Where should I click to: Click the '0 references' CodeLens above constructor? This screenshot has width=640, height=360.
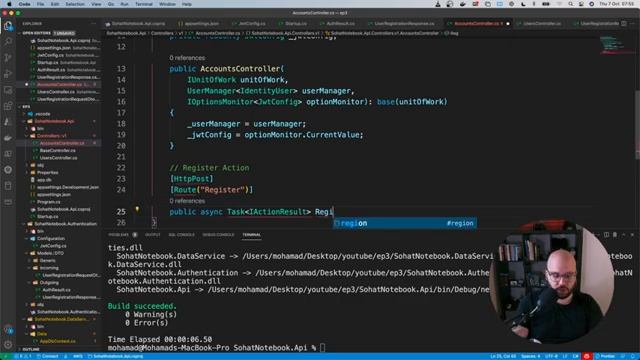pos(187,58)
